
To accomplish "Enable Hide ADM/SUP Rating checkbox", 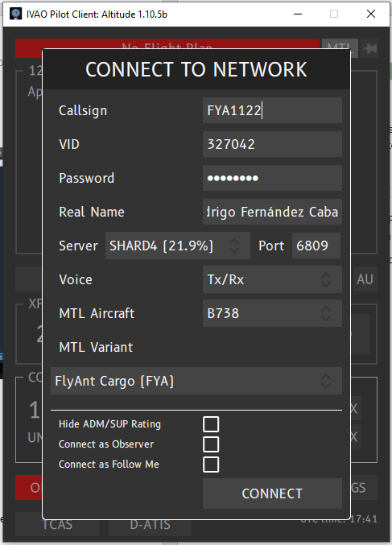I will pos(211,424).
